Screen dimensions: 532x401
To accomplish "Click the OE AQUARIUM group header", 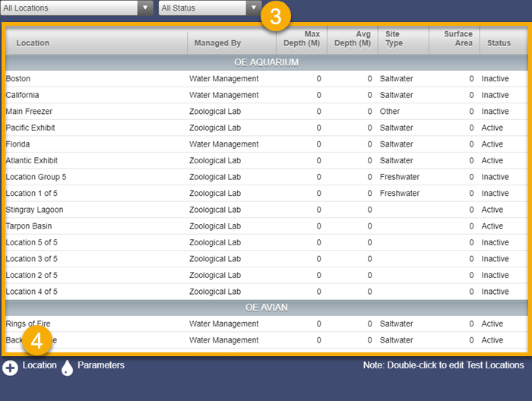I will pos(267,63).
